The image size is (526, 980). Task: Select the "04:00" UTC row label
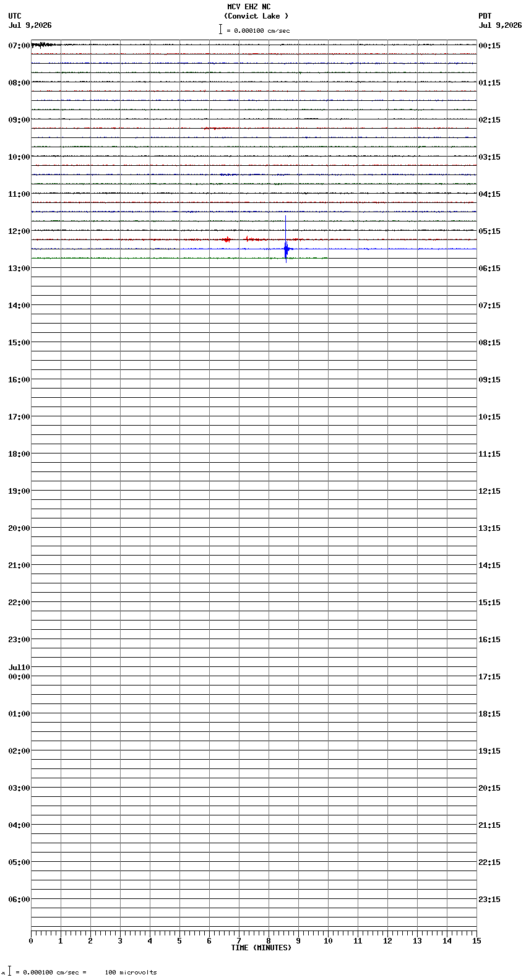19,825
